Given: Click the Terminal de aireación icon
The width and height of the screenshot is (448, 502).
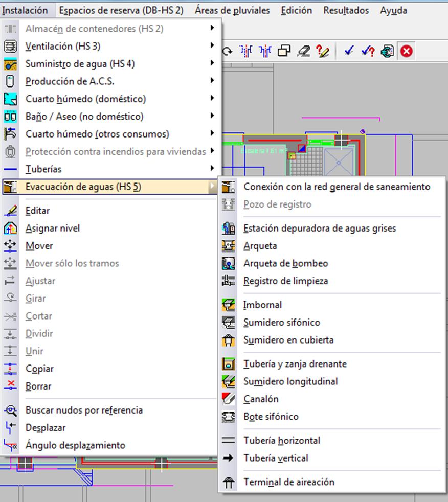Looking at the screenshot, I should pos(229,482).
